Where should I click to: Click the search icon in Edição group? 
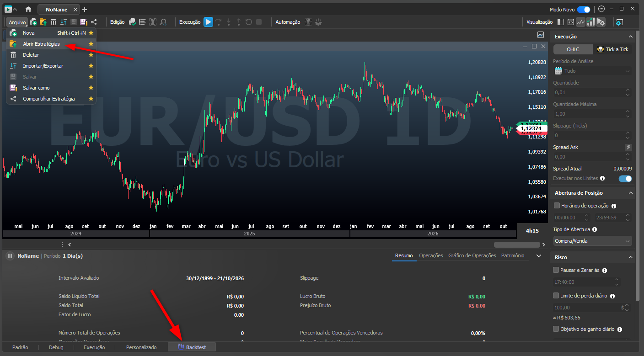[x=163, y=21]
